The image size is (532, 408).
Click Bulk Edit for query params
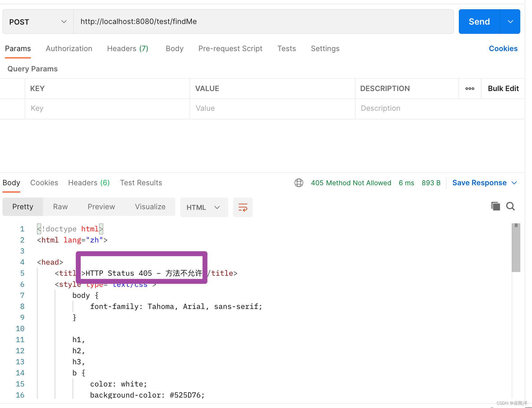coord(503,89)
